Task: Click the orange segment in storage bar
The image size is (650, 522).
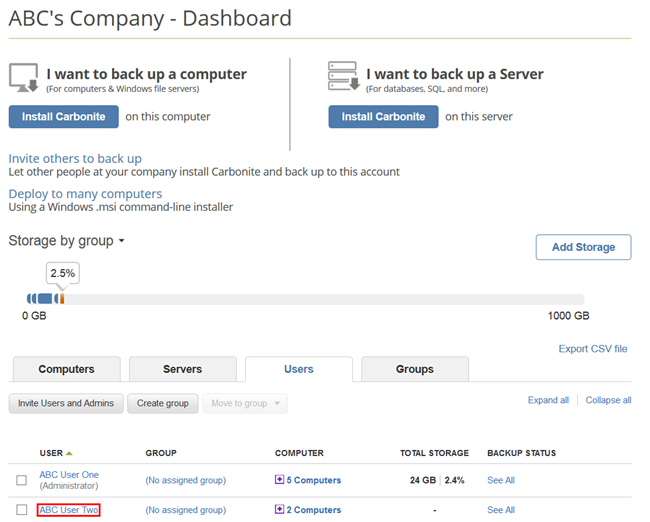Action: [62, 298]
